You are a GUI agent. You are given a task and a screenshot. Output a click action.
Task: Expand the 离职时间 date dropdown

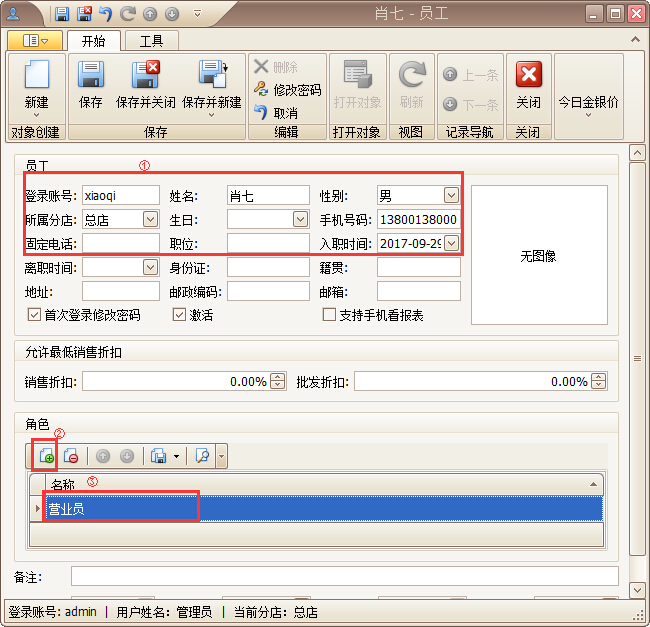tap(150, 267)
